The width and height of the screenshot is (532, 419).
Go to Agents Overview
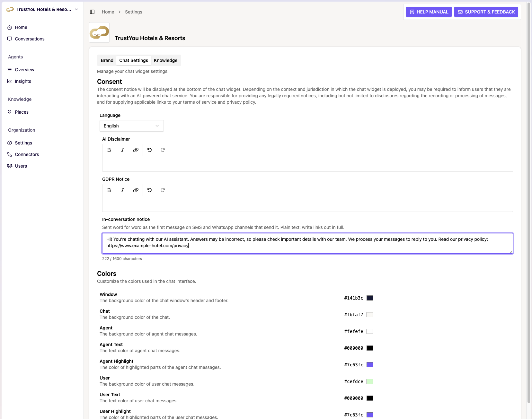42,70
